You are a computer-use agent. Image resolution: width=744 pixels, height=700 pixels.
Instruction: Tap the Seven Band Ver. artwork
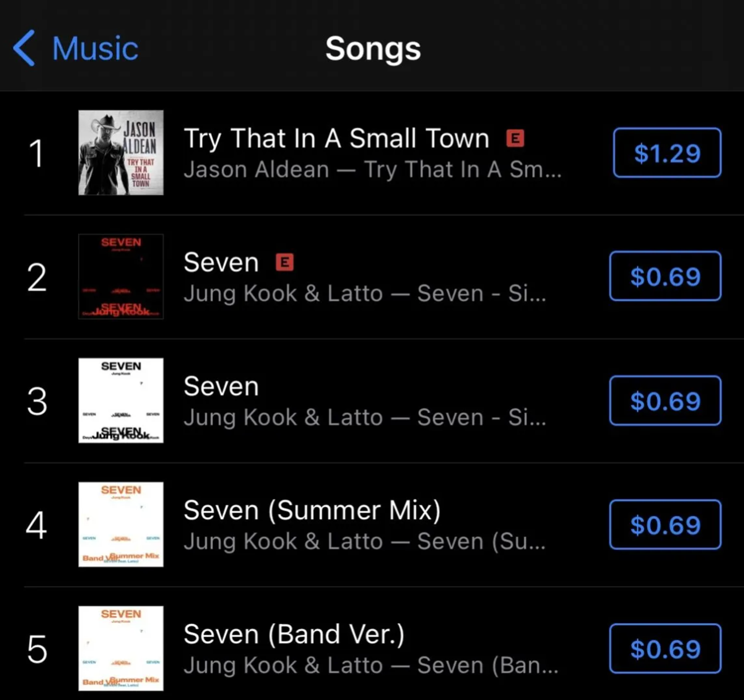121,648
